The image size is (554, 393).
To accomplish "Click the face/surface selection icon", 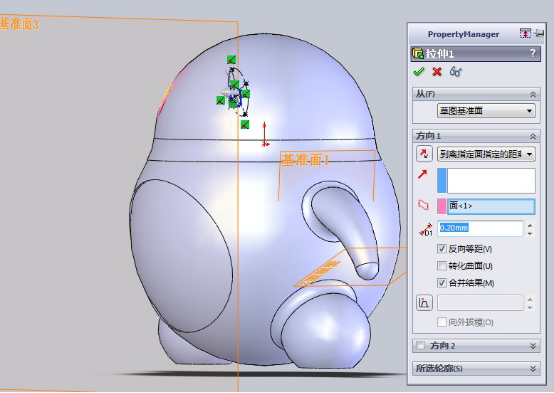I will [x=423, y=205].
